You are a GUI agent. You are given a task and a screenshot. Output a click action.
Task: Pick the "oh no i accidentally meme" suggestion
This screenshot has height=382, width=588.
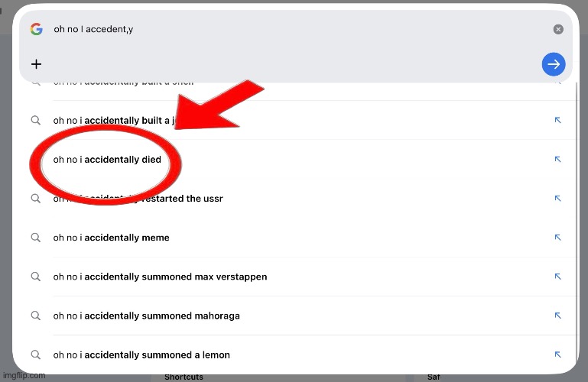(111, 238)
